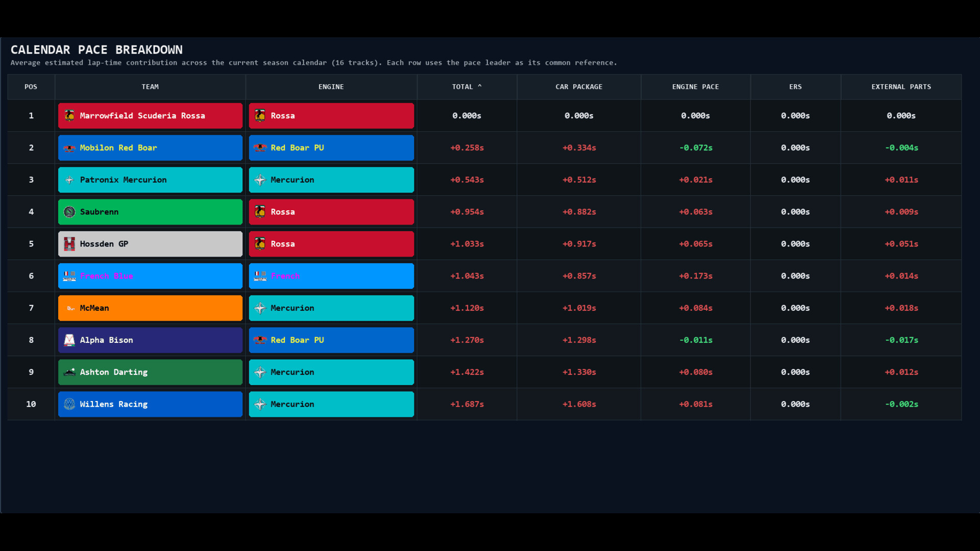Screen dimensions: 980x551
Task: Click French engine logo in row 6
Action: click(260, 276)
